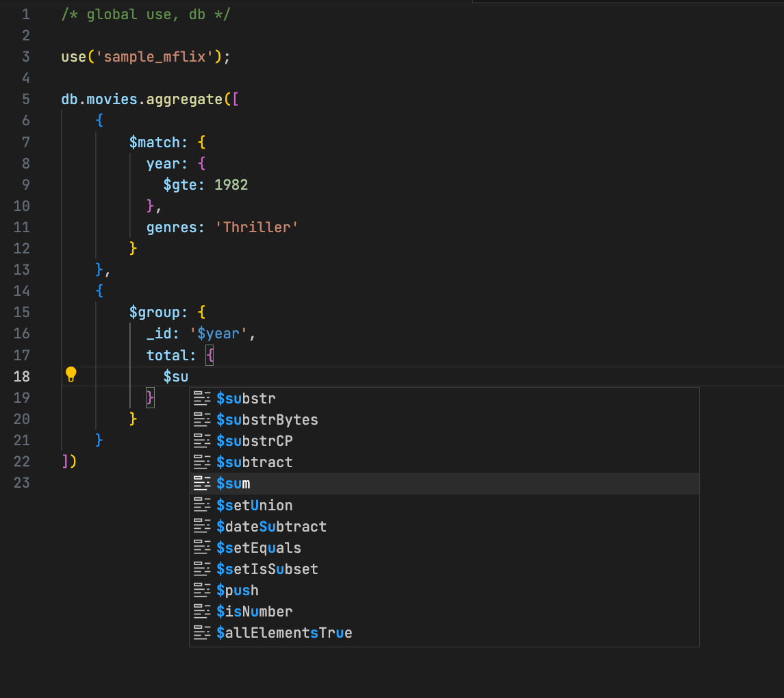784x698 pixels.
Task: Choose $substr from the suggestion list
Action: point(444,399)
